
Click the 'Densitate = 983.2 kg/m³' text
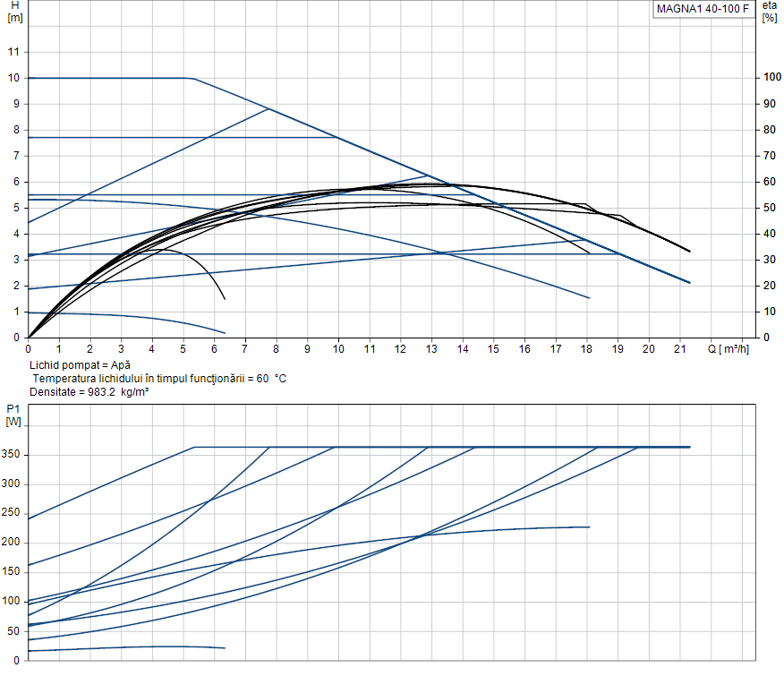click(89, 392)
